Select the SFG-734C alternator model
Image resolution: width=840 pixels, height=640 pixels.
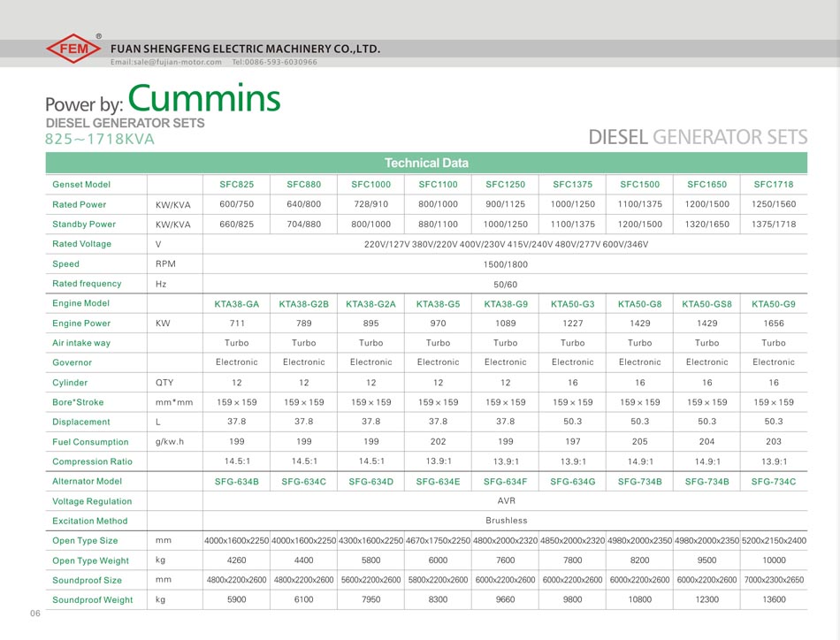click(x=774, y=482)
